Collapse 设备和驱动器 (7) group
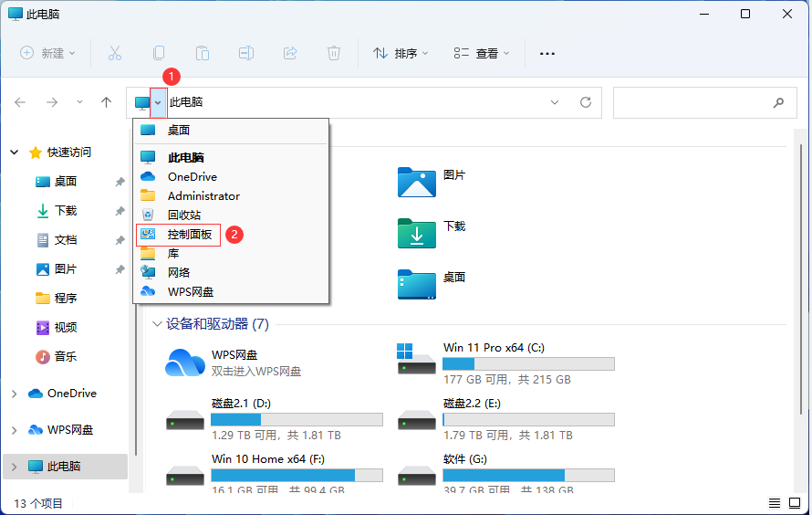This screenshot has height=515, width=812. tap(157, 324)
